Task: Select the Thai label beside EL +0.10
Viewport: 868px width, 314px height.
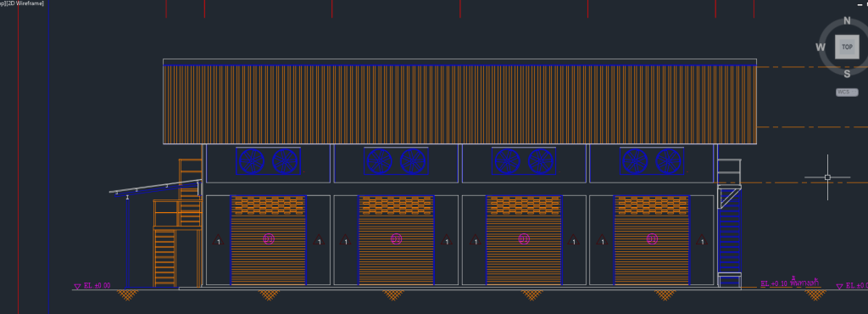Action: pyautogui.click(x=805, y=283)
